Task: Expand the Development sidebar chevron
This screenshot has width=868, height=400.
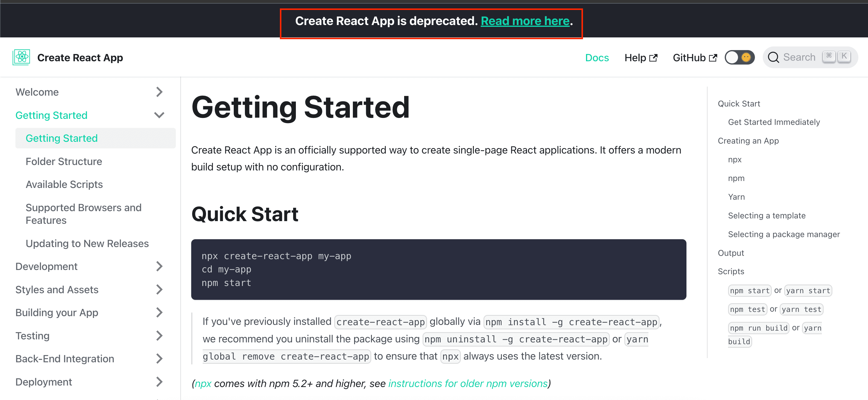Action: pyautogui.click(x=159, y=267)
